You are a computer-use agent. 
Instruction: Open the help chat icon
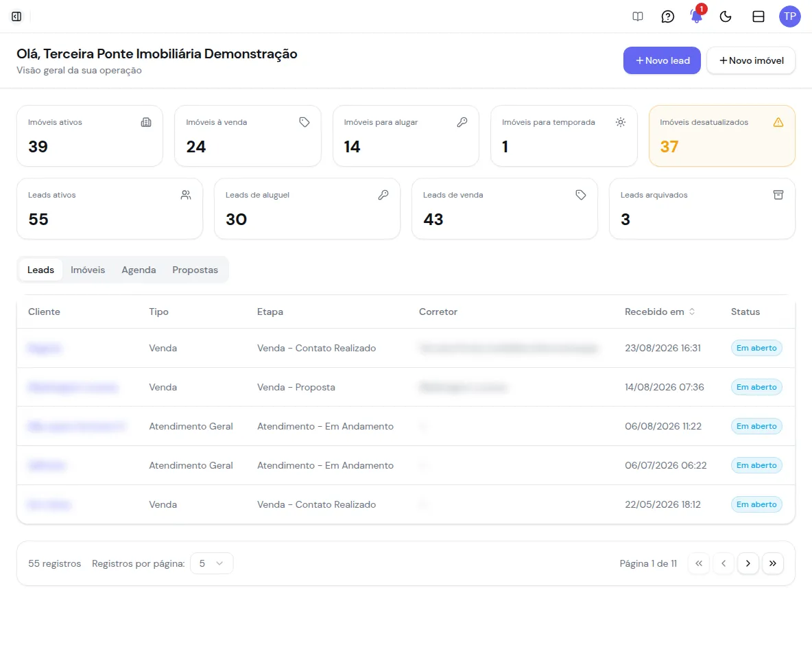pos(667,16)
